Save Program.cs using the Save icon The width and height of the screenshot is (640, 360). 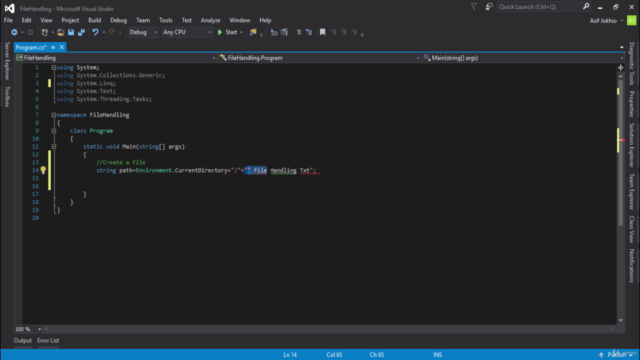(71, 32)
